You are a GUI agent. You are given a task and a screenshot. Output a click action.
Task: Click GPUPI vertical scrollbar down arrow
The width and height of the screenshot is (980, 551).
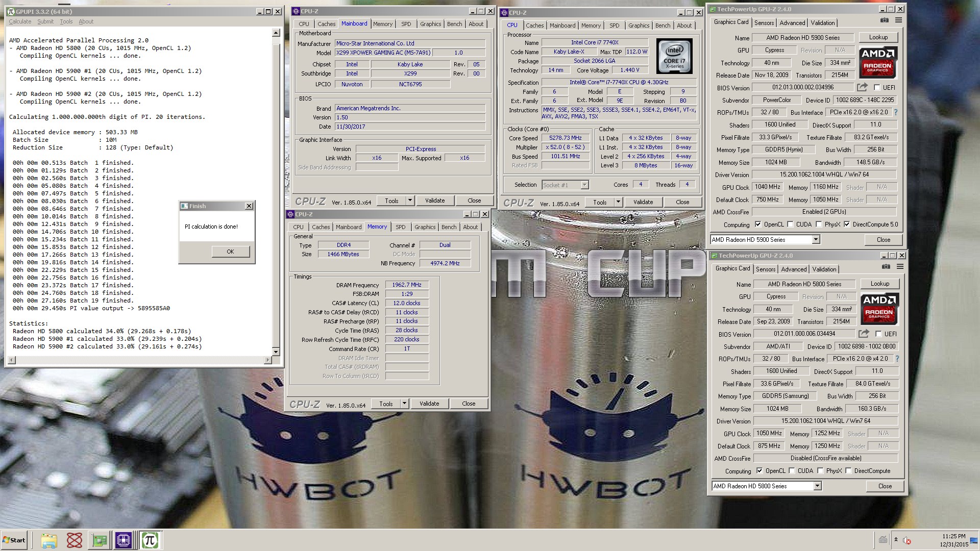pos(276,352)
